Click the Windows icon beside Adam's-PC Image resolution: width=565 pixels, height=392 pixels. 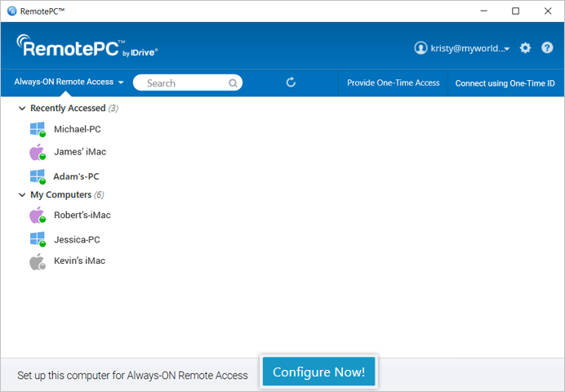coord(37,176)
